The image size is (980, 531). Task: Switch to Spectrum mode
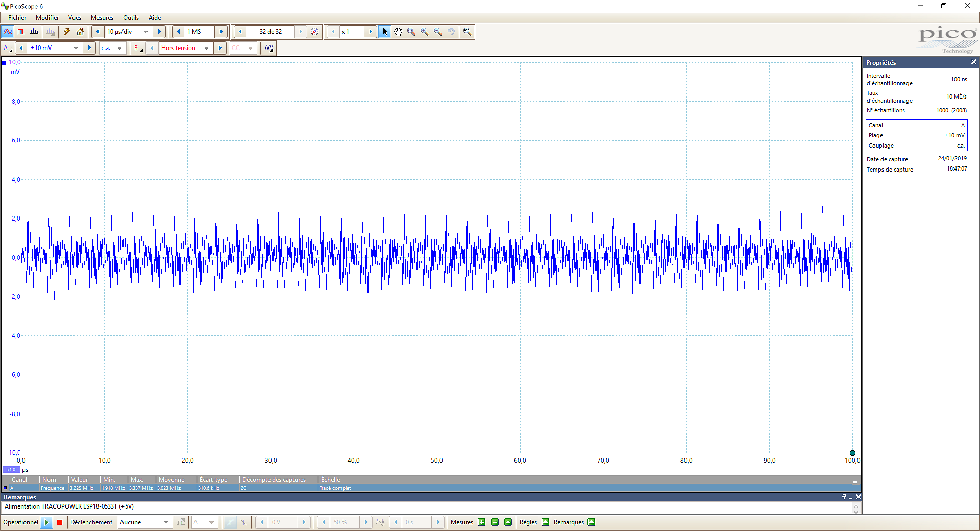(x=34, y=32)
